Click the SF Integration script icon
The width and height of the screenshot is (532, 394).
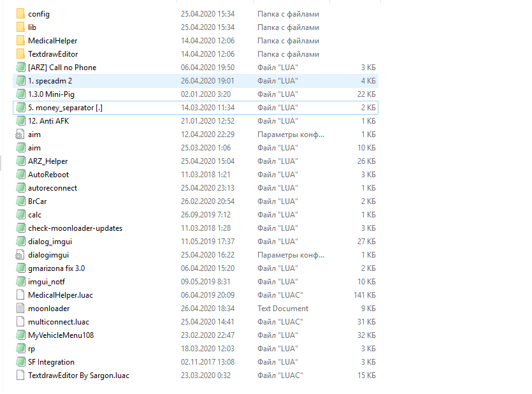click(20, 362)
